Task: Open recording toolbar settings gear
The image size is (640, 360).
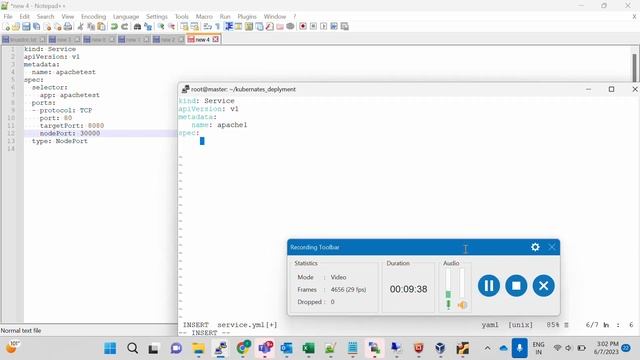Action: pos(535,247)
